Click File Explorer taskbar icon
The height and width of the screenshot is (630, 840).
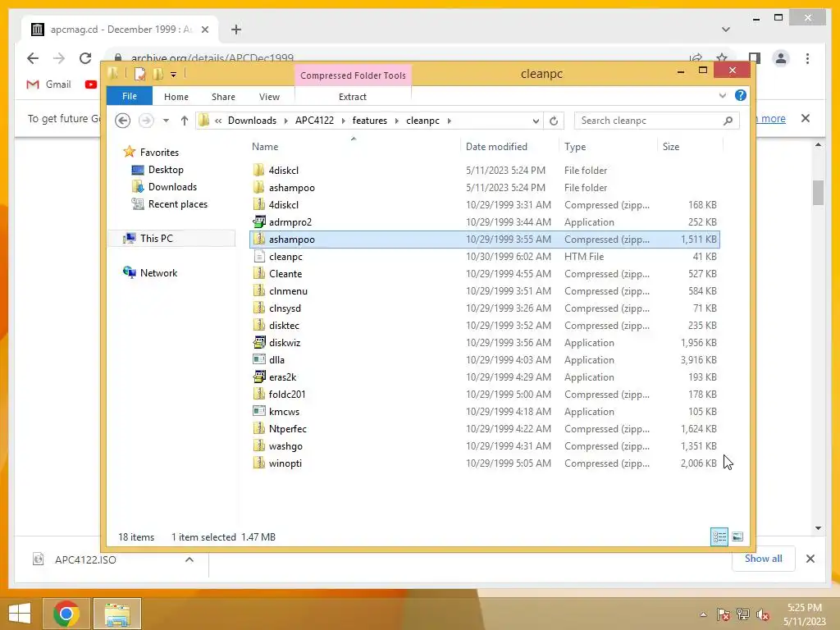(117, 614)
